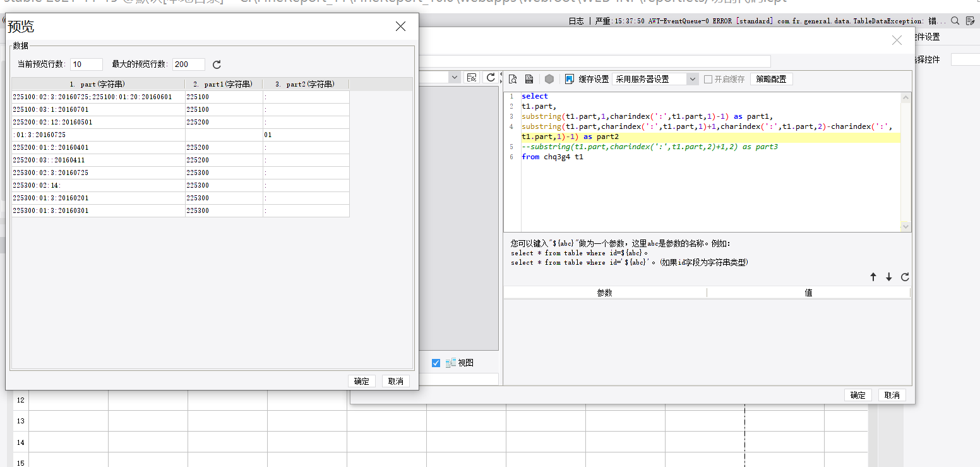Click the error log message text
Image resolution: width=980 pixels, height=467 pixels.
click(770, 21)
